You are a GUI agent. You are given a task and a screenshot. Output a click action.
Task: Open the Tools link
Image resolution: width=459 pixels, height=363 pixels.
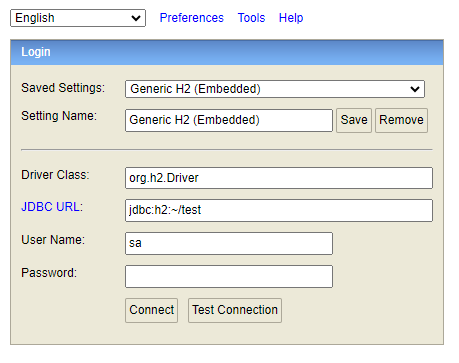click(251, 18)
